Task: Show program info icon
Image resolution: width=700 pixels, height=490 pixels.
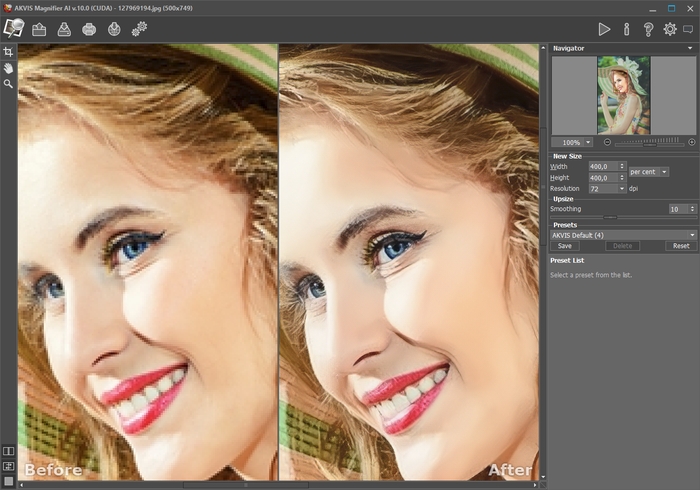Action: pos(626,29)
